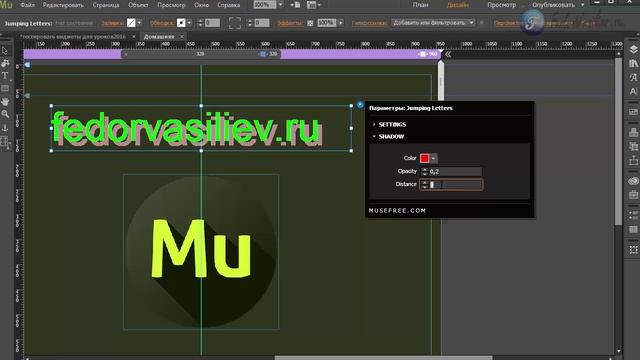
Task: Open the opacity 100% slider arrow
Action: (341, 23)
